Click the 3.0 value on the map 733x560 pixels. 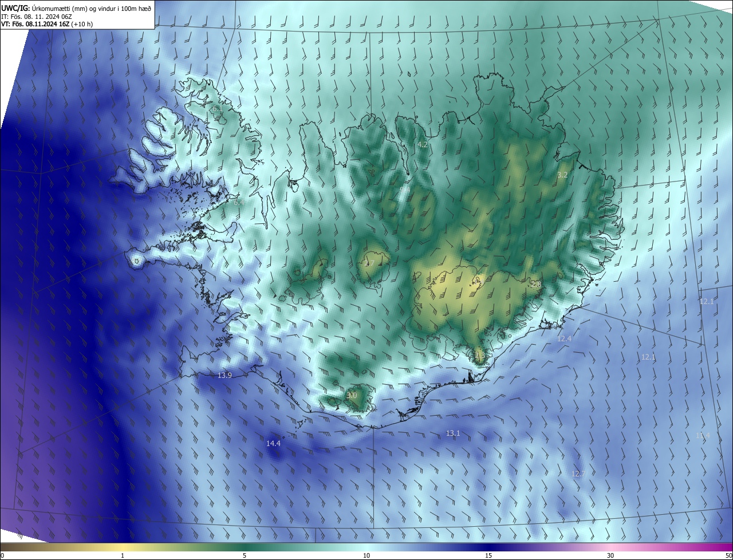[x=352, y=395]
